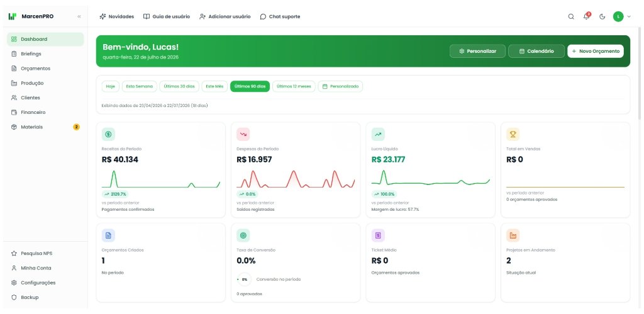Image resolution: width=644 pixels, height=314 pixels.
Task: Open Minha Conta
Action: point(45,268)
